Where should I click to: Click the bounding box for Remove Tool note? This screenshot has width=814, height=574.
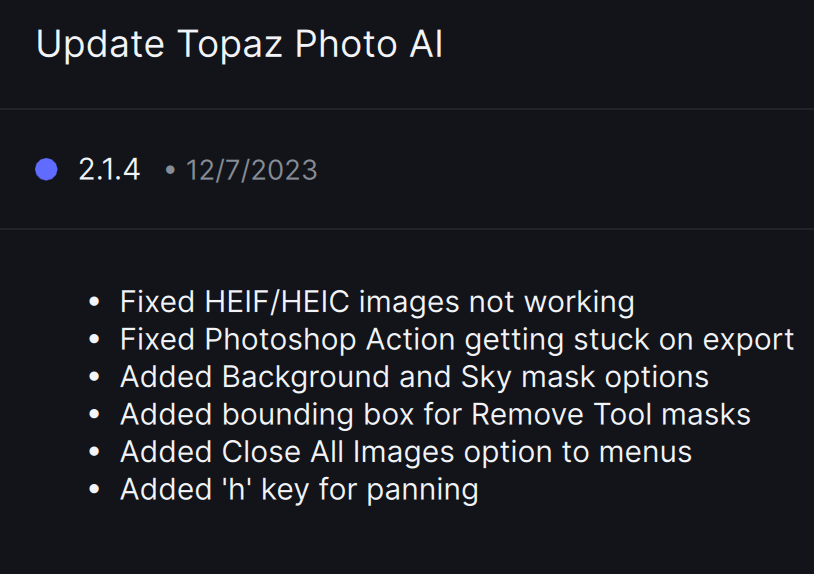point(435,414)
